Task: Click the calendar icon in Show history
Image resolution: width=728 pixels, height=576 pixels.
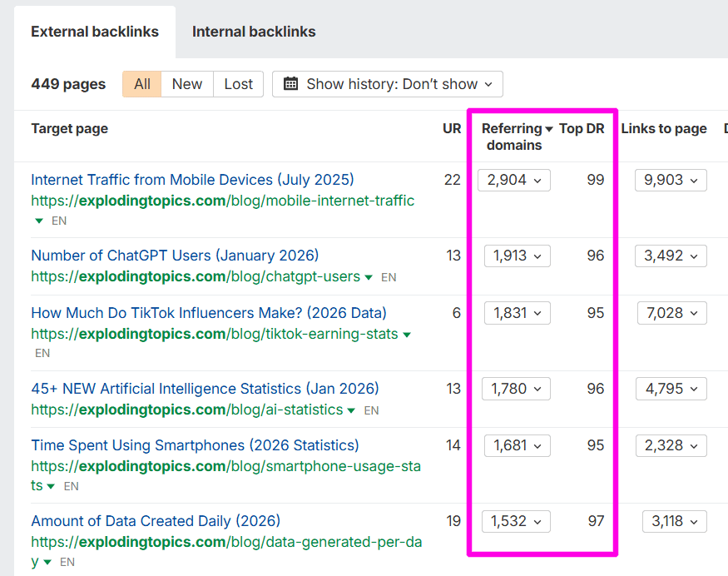Action: click(290, 84)
